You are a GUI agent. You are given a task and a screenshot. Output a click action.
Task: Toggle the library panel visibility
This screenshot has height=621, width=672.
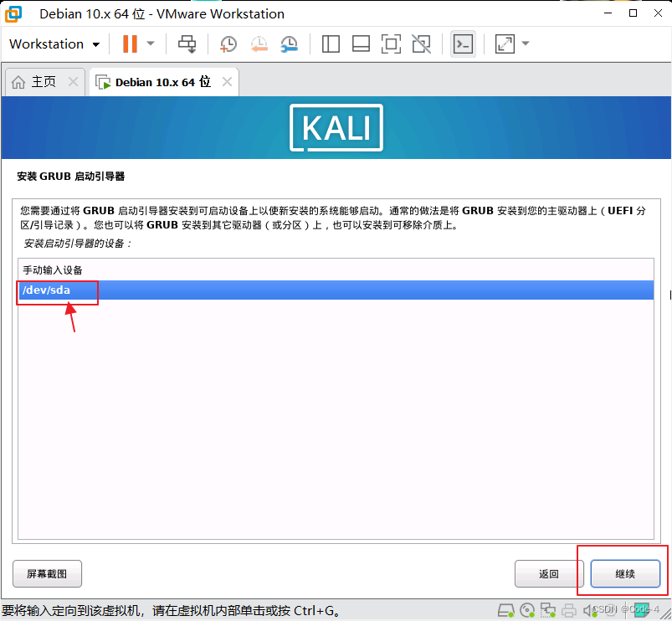[331, 44]
